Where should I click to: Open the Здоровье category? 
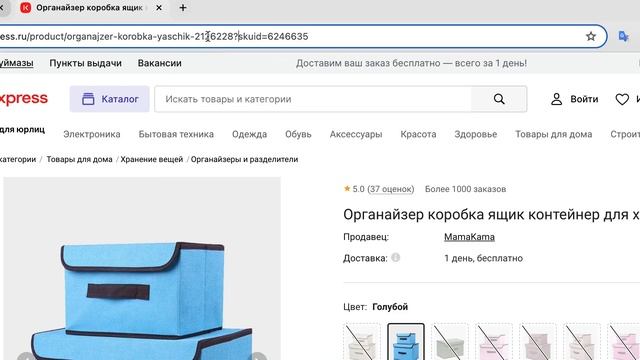tap(476, 134)
